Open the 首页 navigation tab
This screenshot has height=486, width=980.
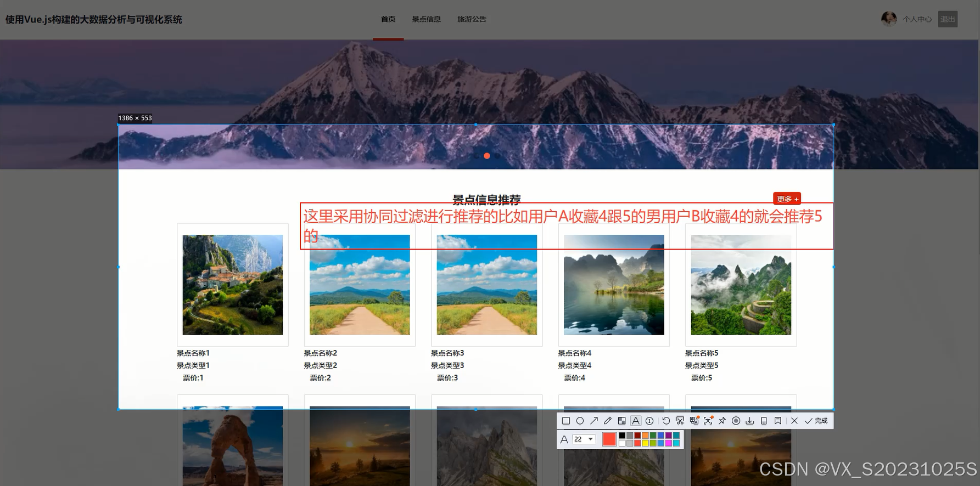388,19
